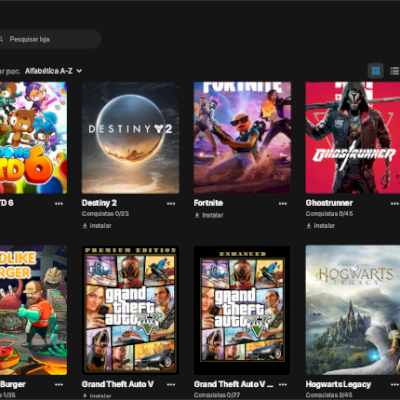
Task: Open the Ghostrunner cover art
Action: 353,138
